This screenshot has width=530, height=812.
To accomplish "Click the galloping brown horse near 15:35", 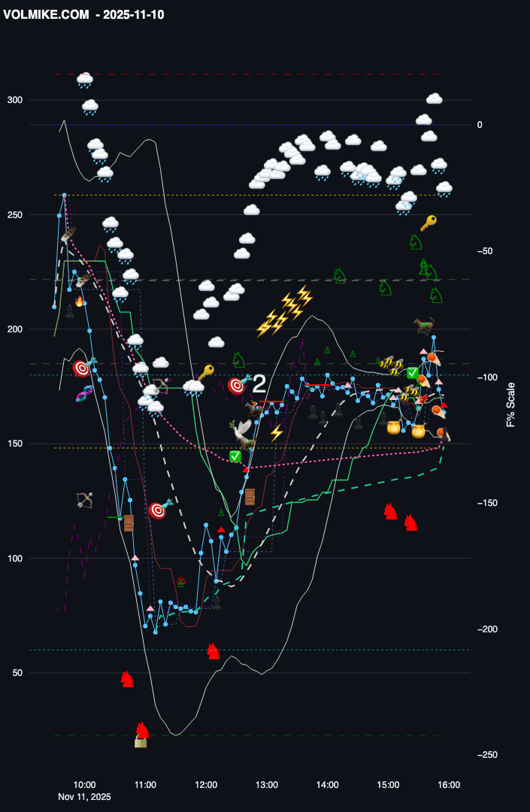I will point(424,326).
